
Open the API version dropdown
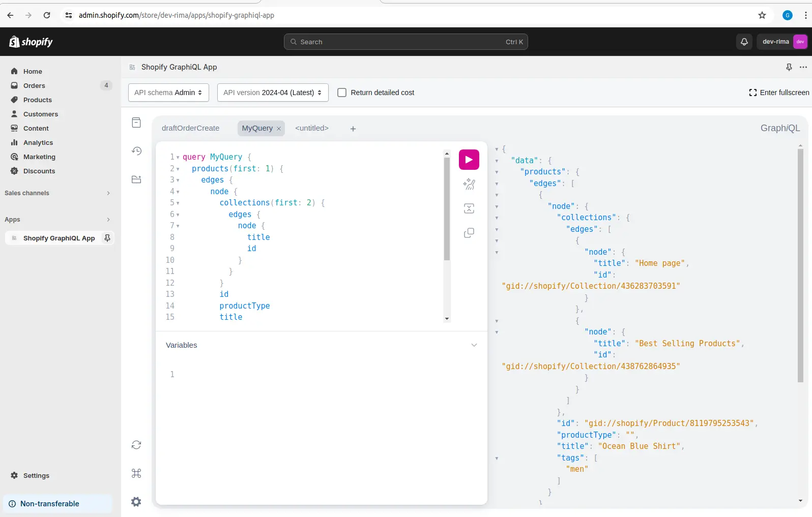pyautogui.click(x=273, y=93)
